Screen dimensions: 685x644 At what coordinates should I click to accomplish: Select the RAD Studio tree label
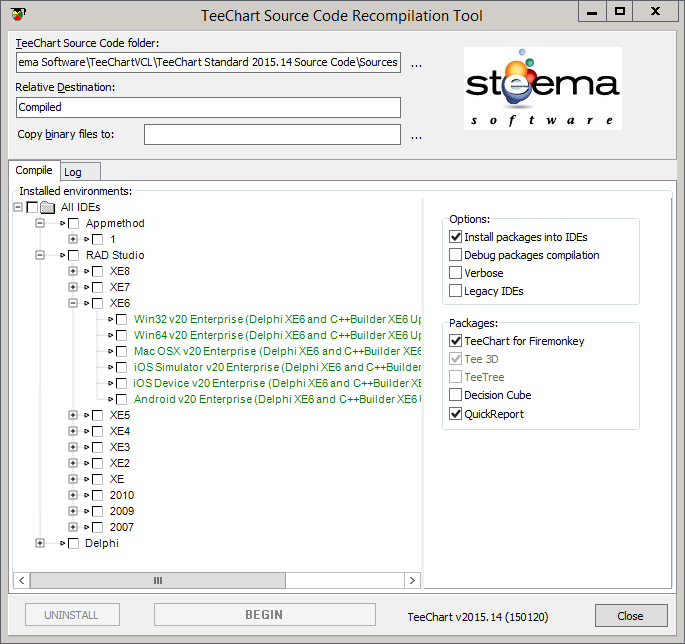115,255
